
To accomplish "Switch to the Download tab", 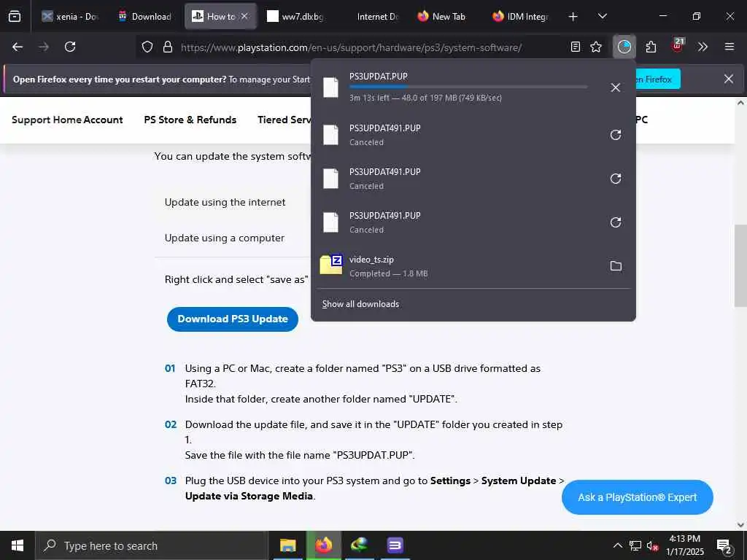I will point(145,17).
